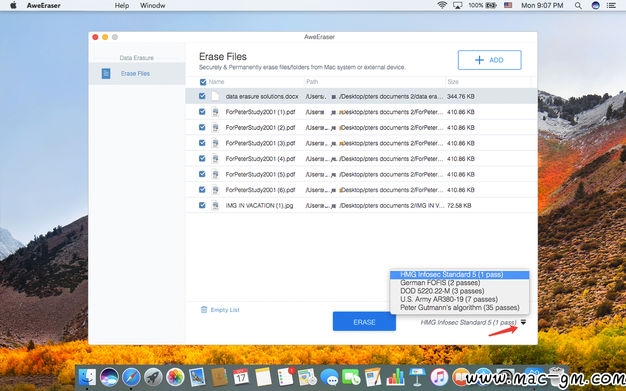The width and height of the screenshot is (626, 391).
Task: Select the Erase Files sidebar document icon
Action: (106, 73)
